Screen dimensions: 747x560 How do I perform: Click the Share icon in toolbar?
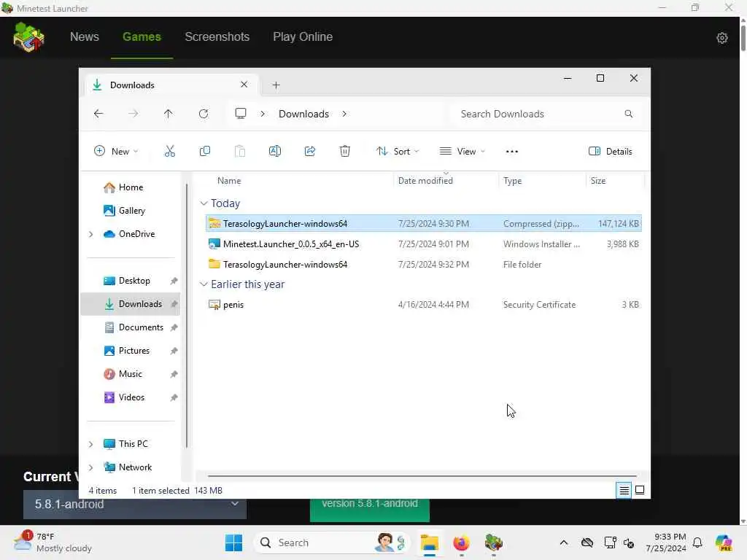309,152
